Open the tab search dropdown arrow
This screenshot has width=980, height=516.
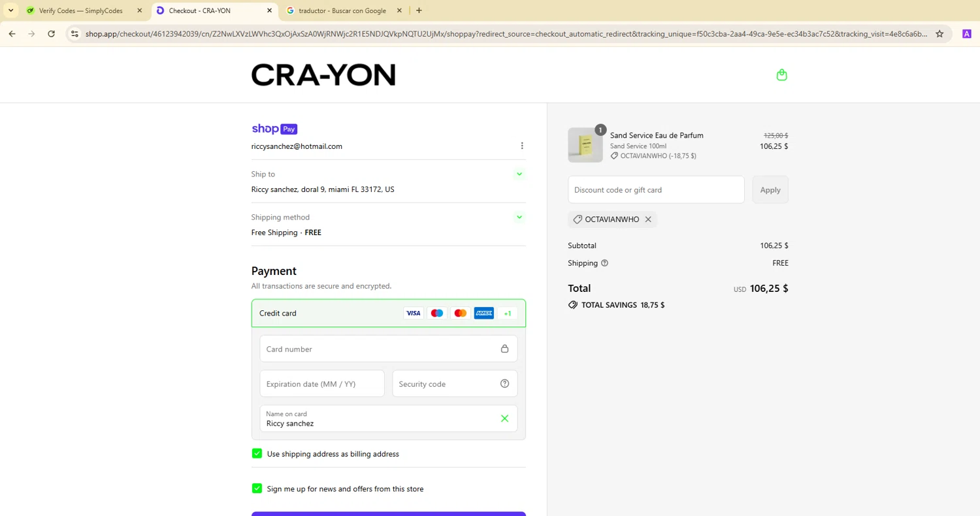click(11, 10)
